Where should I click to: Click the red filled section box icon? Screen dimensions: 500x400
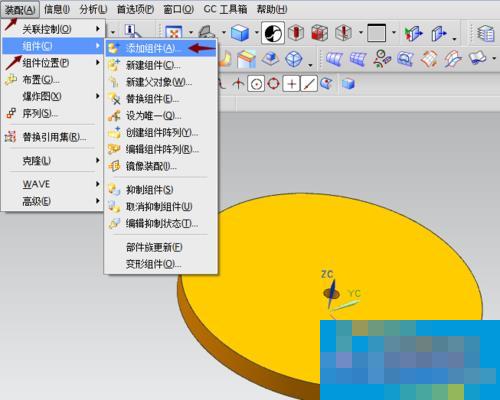click(320, 33)
